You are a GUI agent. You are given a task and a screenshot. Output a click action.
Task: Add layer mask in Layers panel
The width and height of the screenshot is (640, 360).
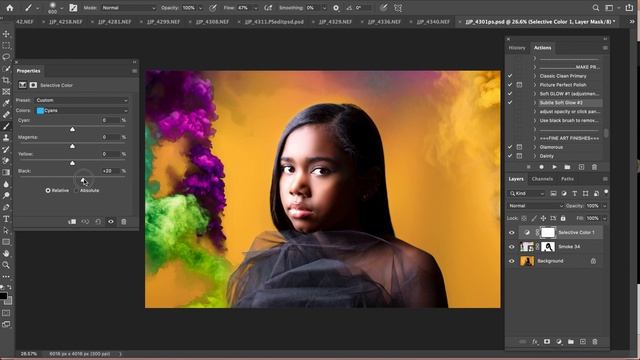[547, 342]
